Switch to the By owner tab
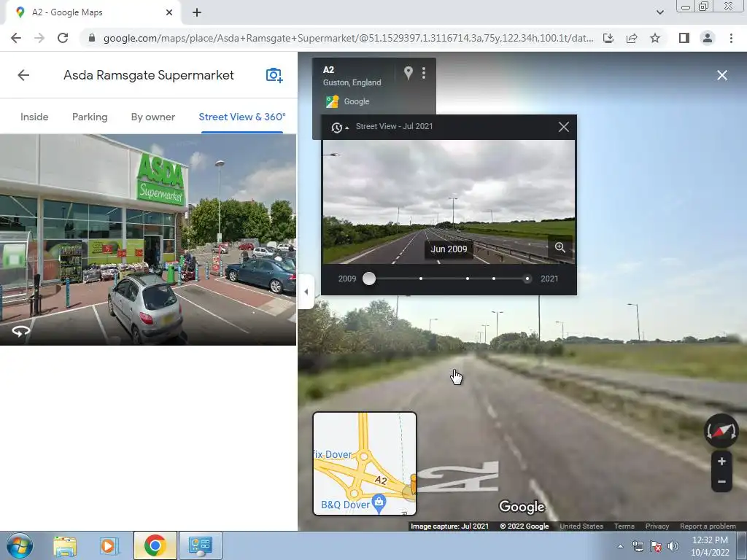 (x=153, y=117)
